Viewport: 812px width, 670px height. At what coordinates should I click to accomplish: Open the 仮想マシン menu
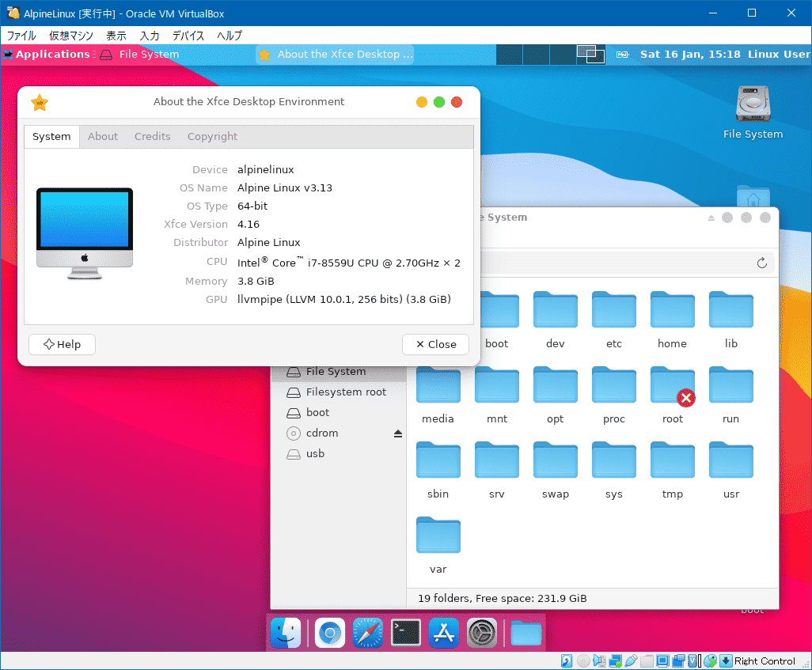point(71,36)
